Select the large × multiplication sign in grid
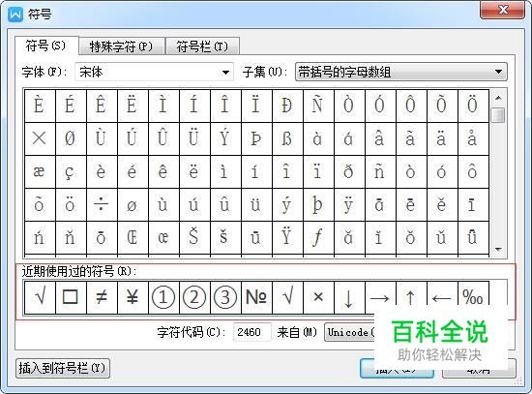 pos(40,138)
